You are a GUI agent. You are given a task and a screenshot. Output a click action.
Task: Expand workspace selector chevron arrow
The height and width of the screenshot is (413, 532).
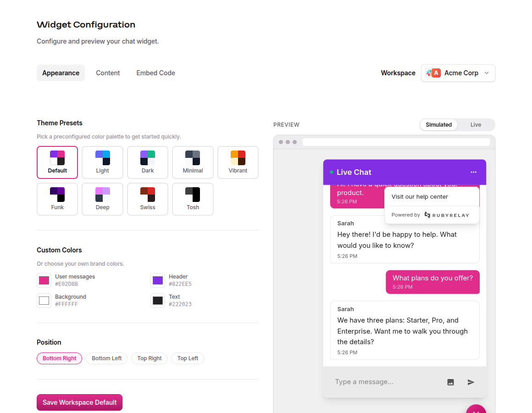[x=487, y=73]
